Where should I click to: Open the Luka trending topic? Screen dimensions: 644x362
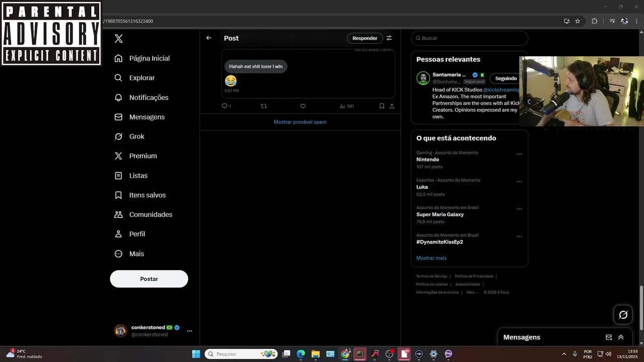(422, 187)
